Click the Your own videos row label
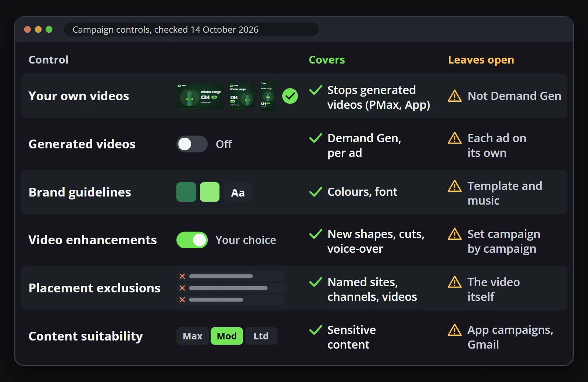 click(79, 96)
